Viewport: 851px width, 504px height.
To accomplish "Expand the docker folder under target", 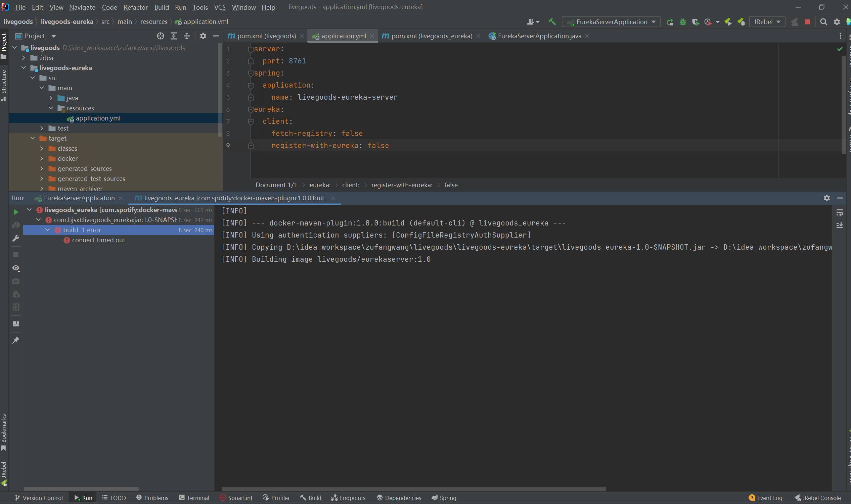I will pyautogui.click(x=42, y=158).
